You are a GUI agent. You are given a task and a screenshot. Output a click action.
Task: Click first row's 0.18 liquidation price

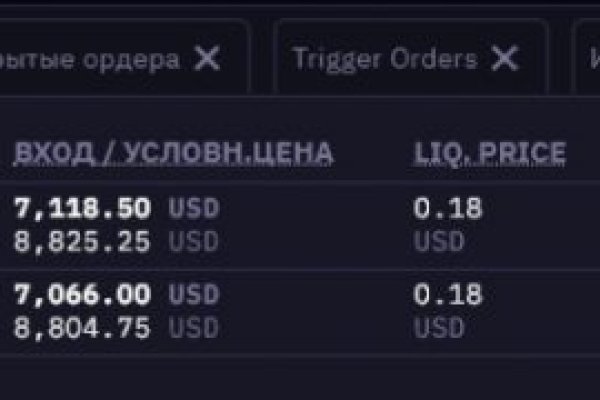point(448,208)
